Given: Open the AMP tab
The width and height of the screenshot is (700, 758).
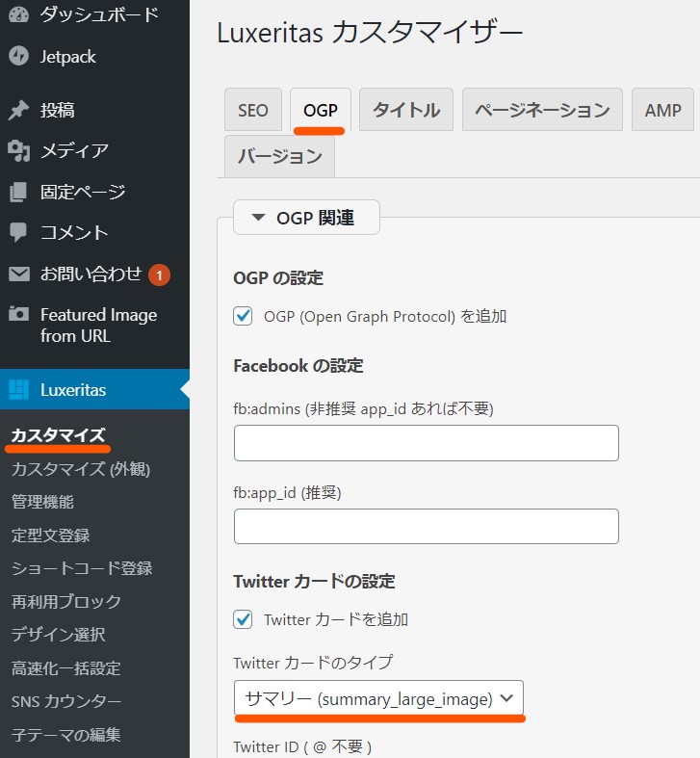Looking at the screenshot, I should (662, 110).
